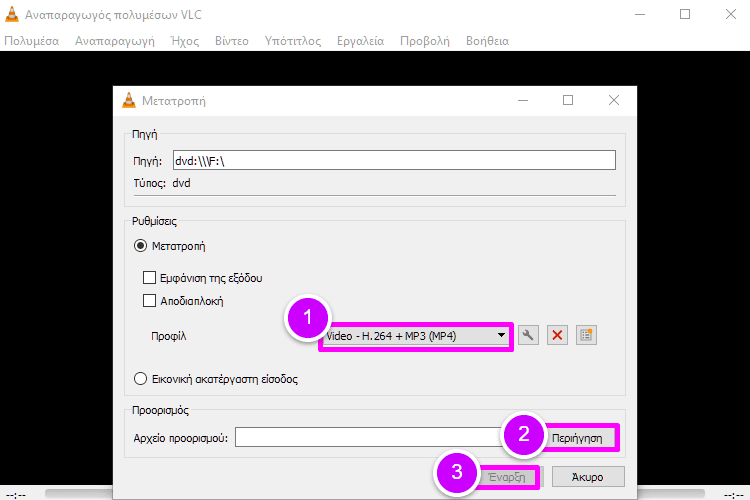Screen dimensions: 750x500
Task: Select the Μετατροπή radio button
Action: (x=140, y=246)
